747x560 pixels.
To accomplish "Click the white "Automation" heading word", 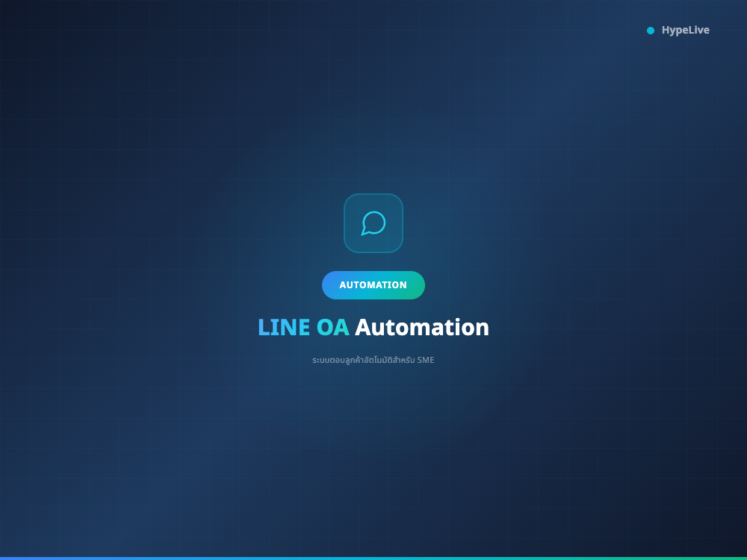I will click(422, 328).
